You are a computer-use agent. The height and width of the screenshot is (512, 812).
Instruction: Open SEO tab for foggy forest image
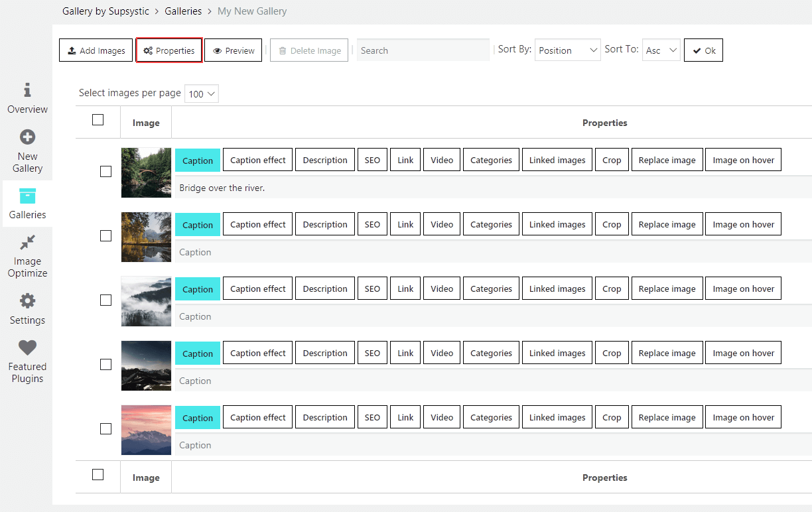(372, 288)
